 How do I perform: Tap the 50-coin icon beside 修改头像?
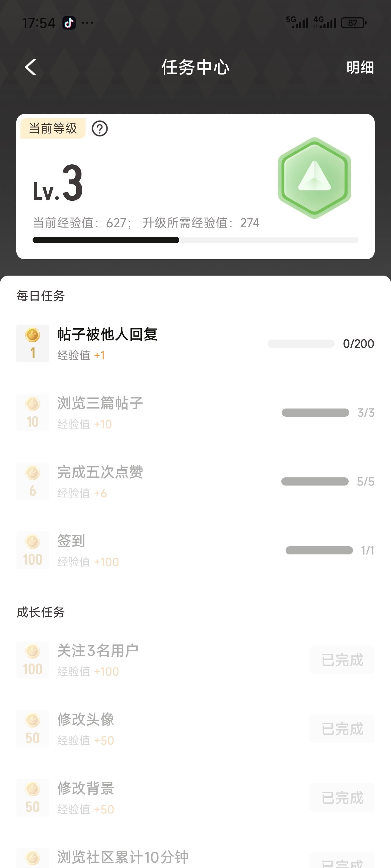(x=33, y=729)
